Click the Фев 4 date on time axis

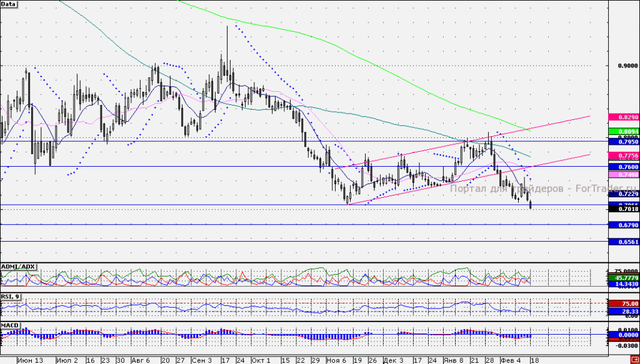[x=511, y=360]
